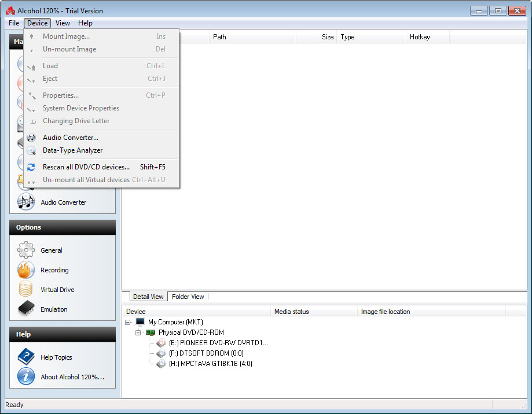Screen dimensions: 532x414
Task: Minimize the Alcohol 120% window
Action: point(479,11)
